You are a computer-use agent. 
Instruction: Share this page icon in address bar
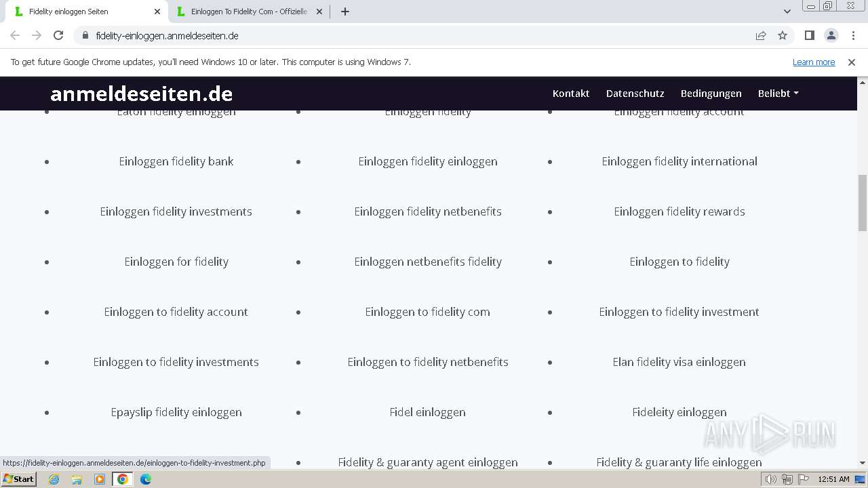pos(761,35)
